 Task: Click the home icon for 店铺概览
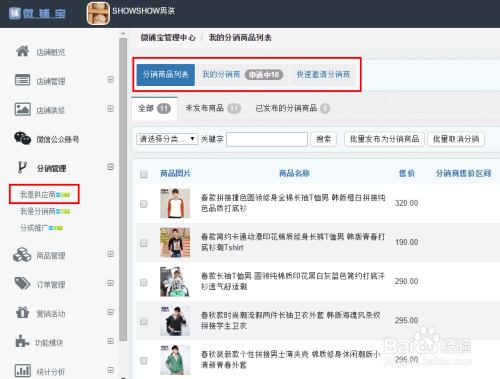pos(23,51)
